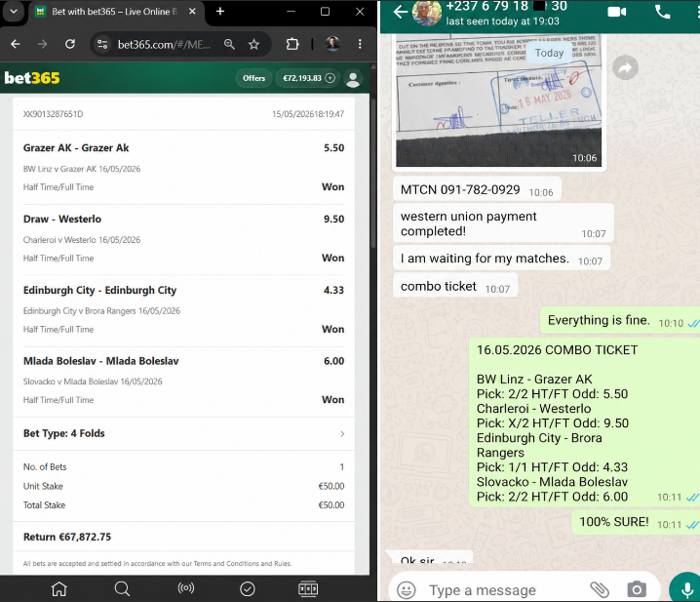Open bet365 In-Play live icon
This screenshot has width=700, height=602.
coord(185,588)
